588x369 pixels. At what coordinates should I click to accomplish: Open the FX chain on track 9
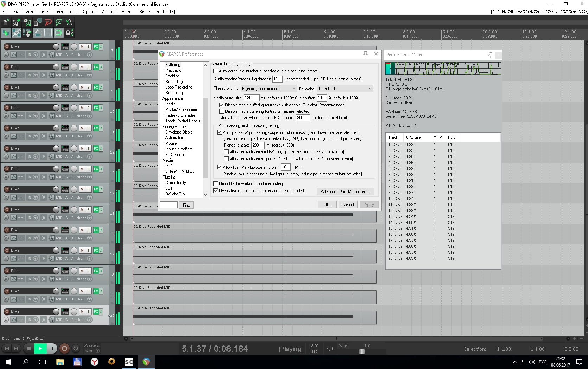(x=96, y=87)
